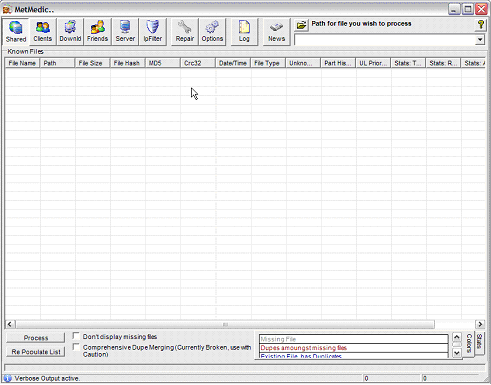Select the Server toolbar icon

pos(125,31)
